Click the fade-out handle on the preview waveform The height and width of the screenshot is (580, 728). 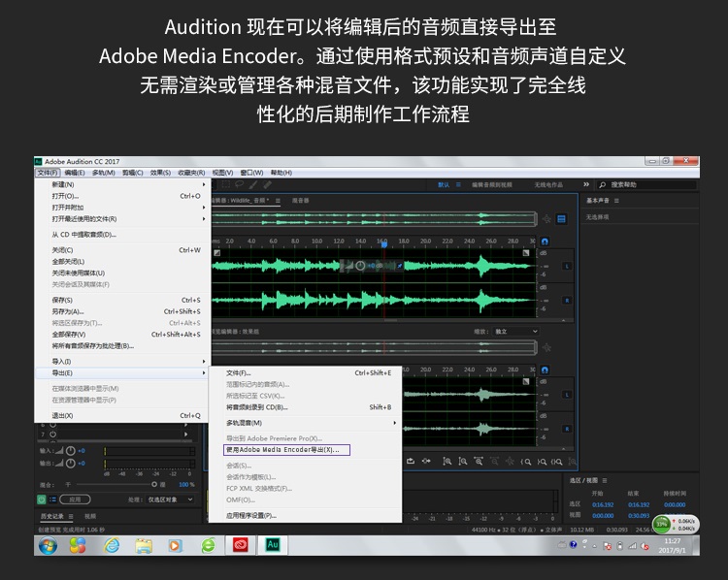pyautogui.click(x=526, y=381)
